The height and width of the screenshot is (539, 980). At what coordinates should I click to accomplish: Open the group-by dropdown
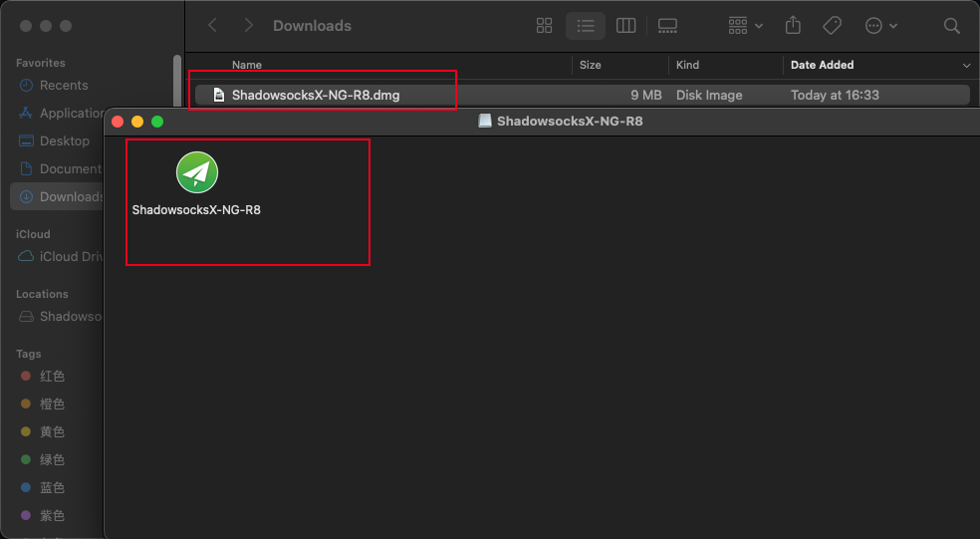coord(745,26)
